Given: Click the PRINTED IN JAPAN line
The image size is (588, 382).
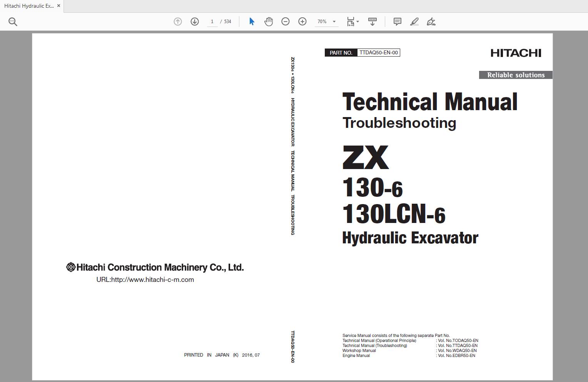Looking at the screenshot, I should pos(222,355).
